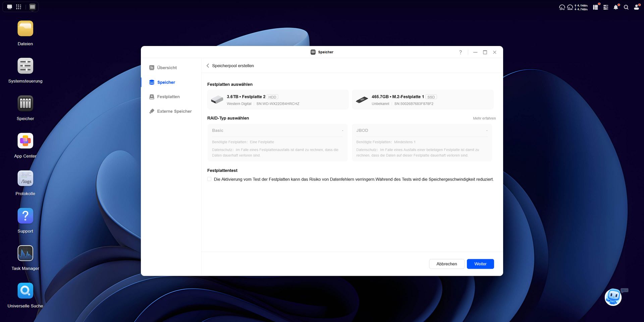This screenshot has width=644, height=322.
Task: Select the 3.6TB Festplatte 2 HDD
Action: [277, 99]
